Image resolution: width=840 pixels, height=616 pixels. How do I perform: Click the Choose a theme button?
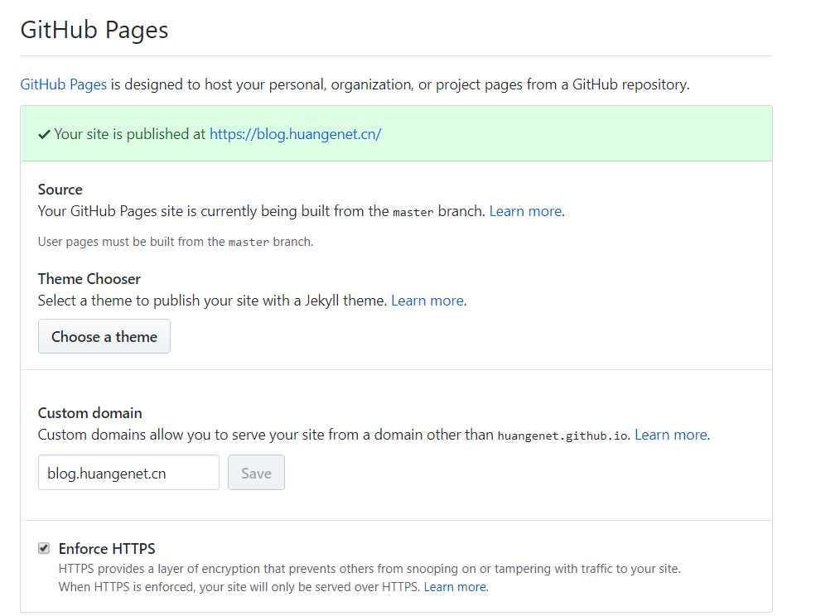click(x=104, y=336)
